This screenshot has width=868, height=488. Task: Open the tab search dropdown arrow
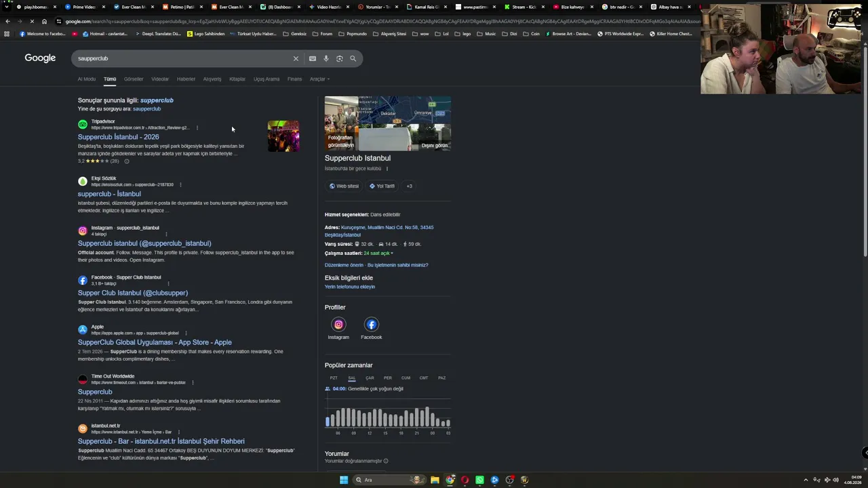7,7
